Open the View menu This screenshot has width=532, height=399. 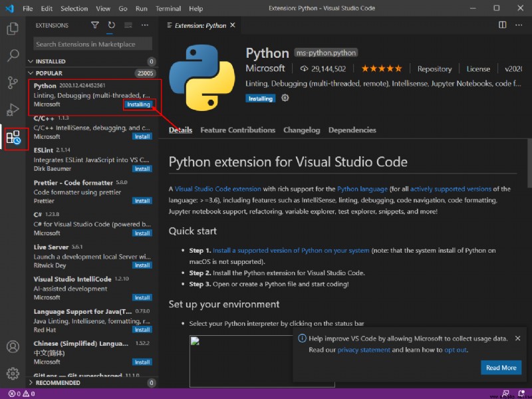103,9
